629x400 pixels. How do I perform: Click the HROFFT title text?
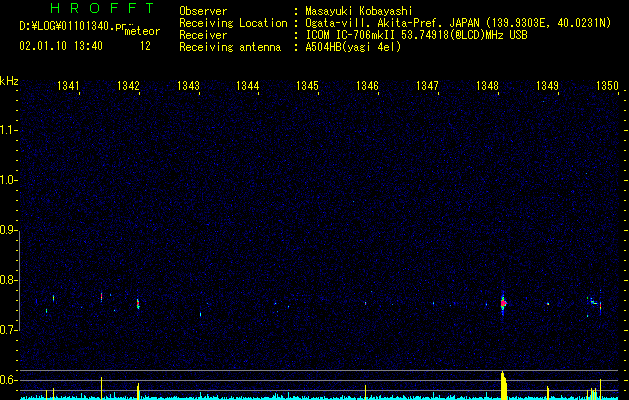pos(102,8)
